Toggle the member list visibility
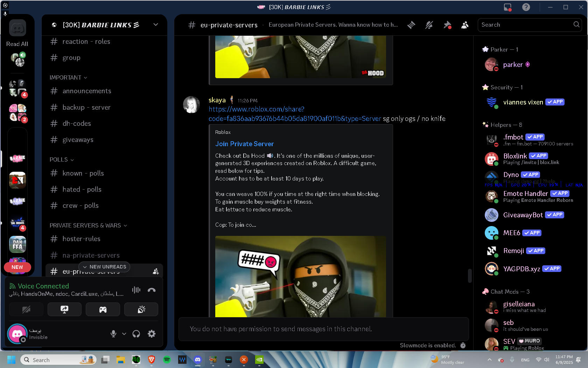The image size is (588, 368). coord(465,25)
